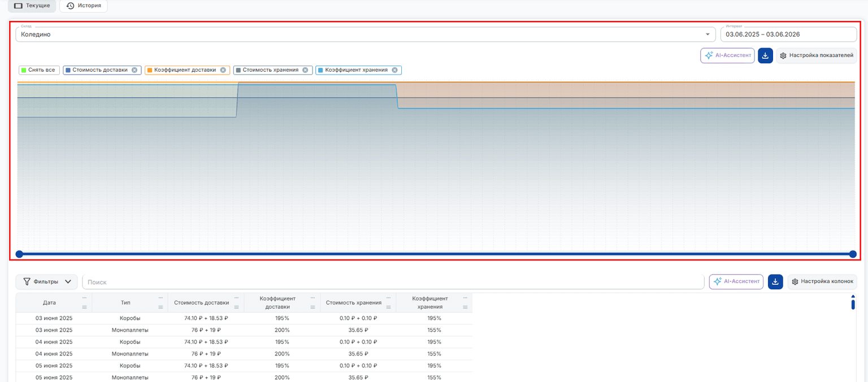This screenshot has width=868, height=382.
Task: Click 0.10 ₽ + 0.10 ₽ in the 04 июня Коробы row
Action: (358, 342)
